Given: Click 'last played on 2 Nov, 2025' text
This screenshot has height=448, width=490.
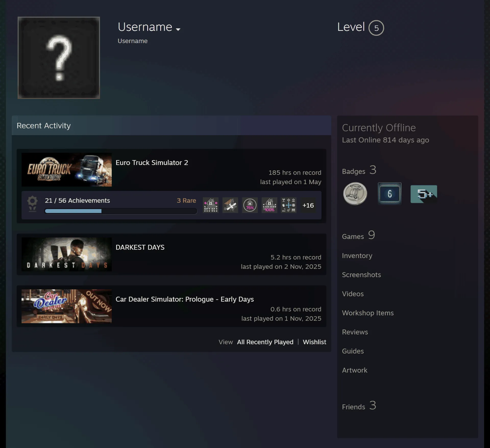Looking at the screenshot, I should click(x=281, y=266).
